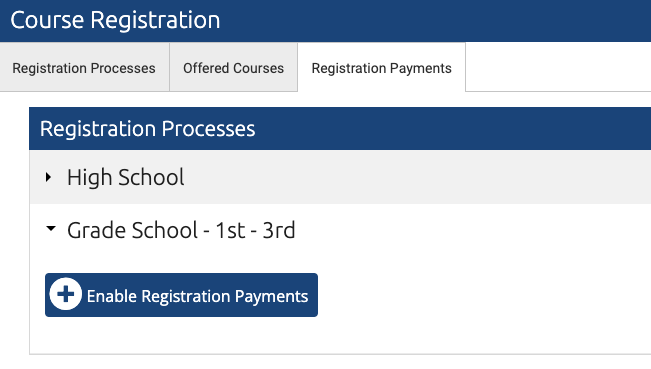Click the Enable Registration Payments button
The width and height of the screenshot is (651, 369).
181,295
